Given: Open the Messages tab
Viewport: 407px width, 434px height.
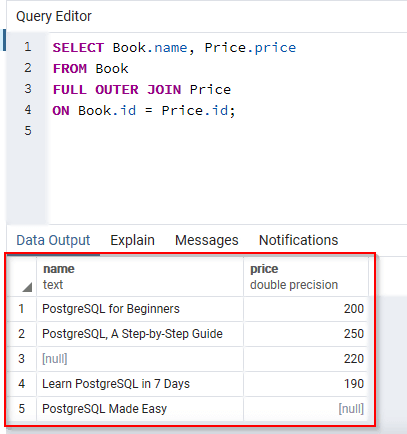Looking at the screenshot, I should 207,240.
